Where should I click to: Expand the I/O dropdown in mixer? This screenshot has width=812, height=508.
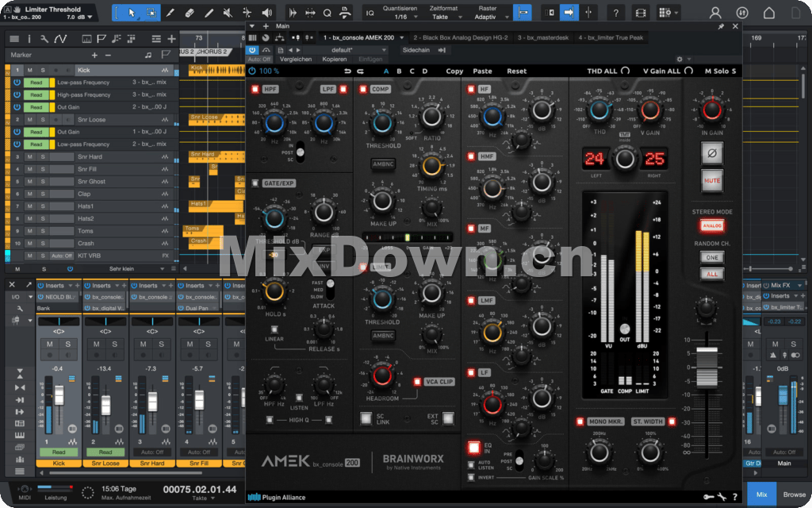31,297
